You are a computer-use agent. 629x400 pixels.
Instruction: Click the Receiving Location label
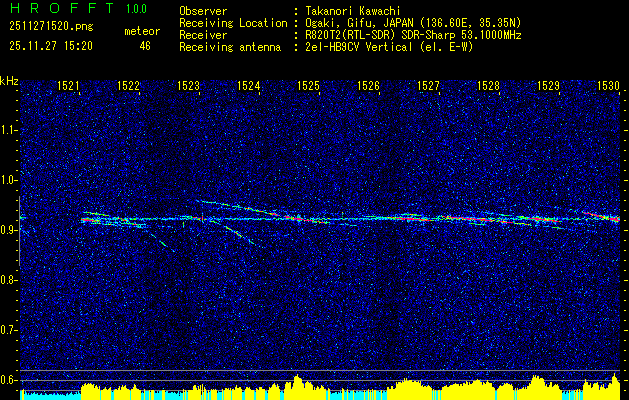233,23
